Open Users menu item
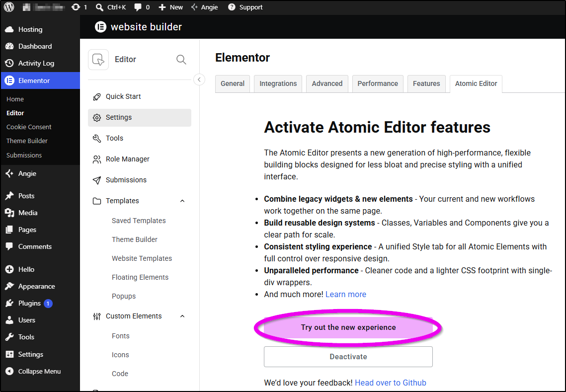 40,320
